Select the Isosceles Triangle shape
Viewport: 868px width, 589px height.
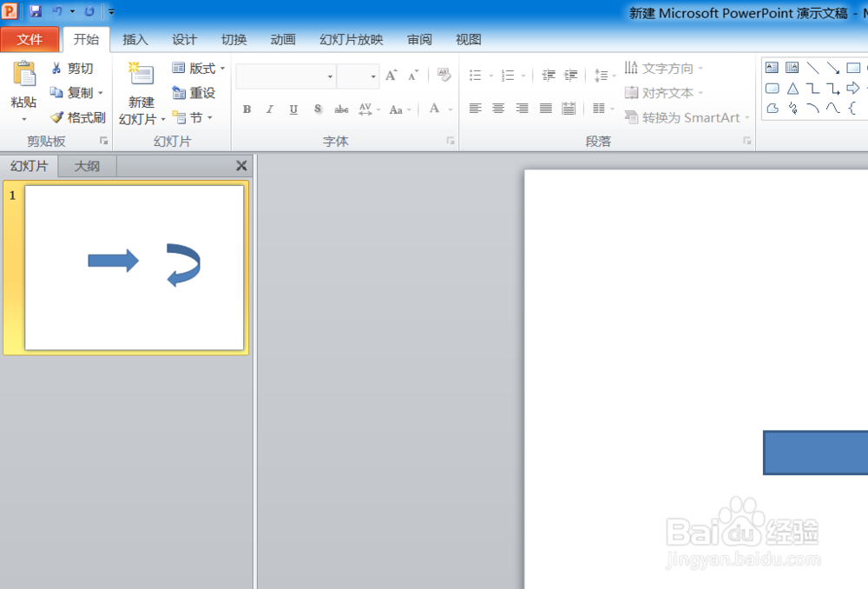pyautogui.click(x=792, y=89)
